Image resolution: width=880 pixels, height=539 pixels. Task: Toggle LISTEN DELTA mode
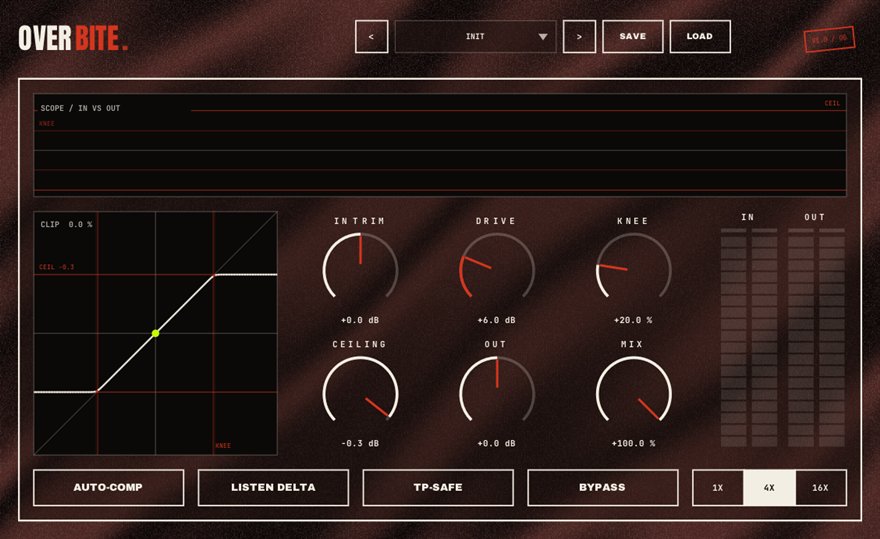point(273,487)
